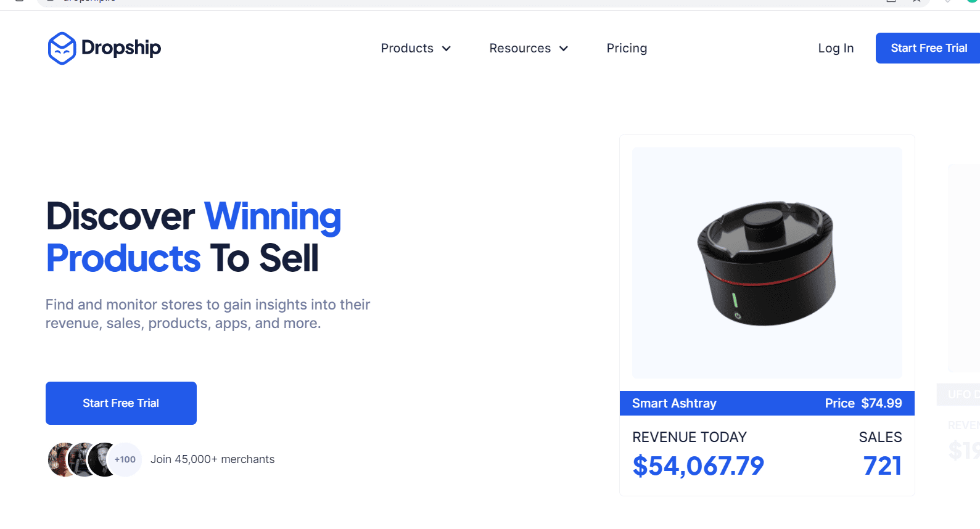Click the '+100' merchants badge
This screenshot has width=980, height=529.
point(124,459)
